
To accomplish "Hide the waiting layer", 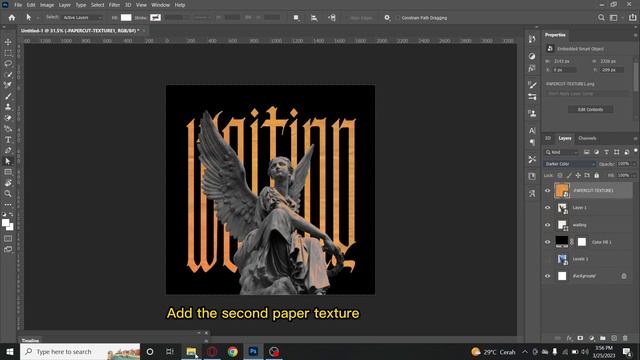I will click(x=547, y=225).
